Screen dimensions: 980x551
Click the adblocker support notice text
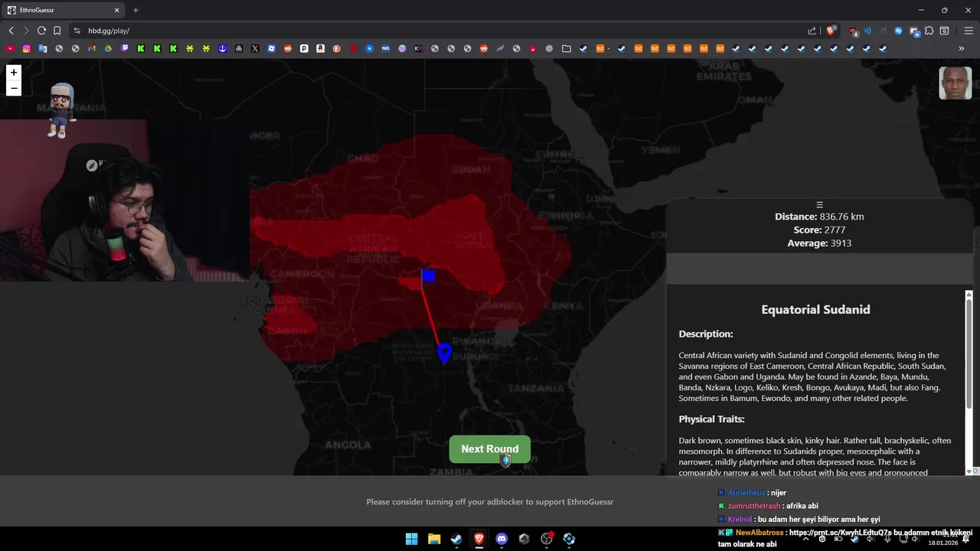tap(490, 502)
